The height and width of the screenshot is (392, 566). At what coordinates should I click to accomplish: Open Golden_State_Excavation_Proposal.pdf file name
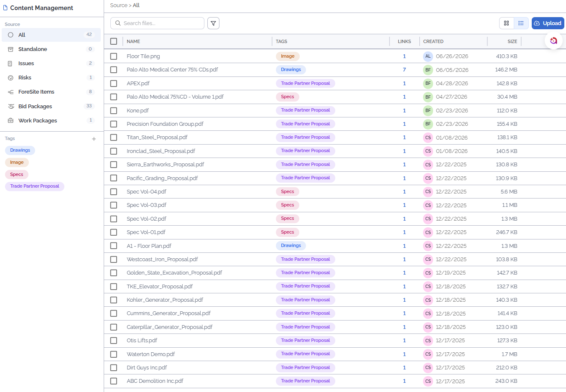coord(174,273)
